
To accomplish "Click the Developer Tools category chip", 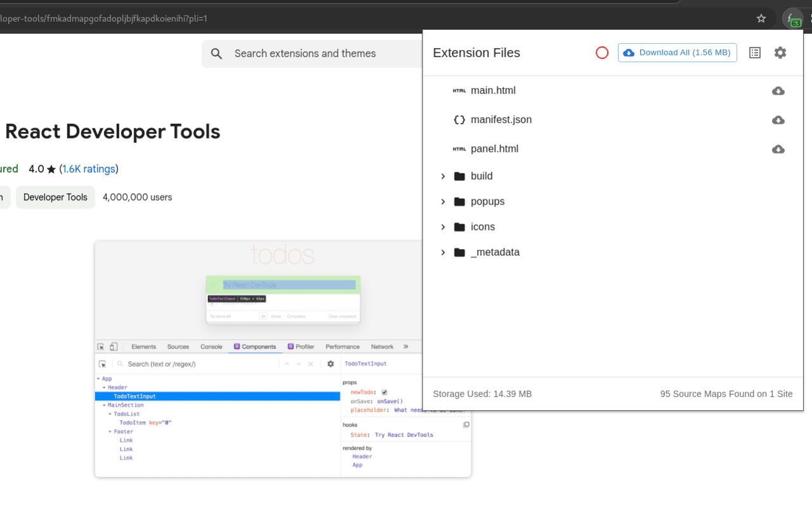I will click(x=55, y=197).
